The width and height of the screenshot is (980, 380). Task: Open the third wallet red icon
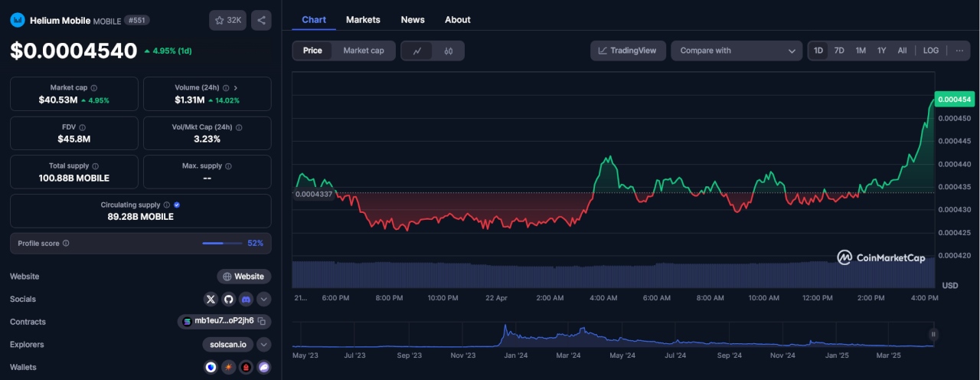(246, 368)
